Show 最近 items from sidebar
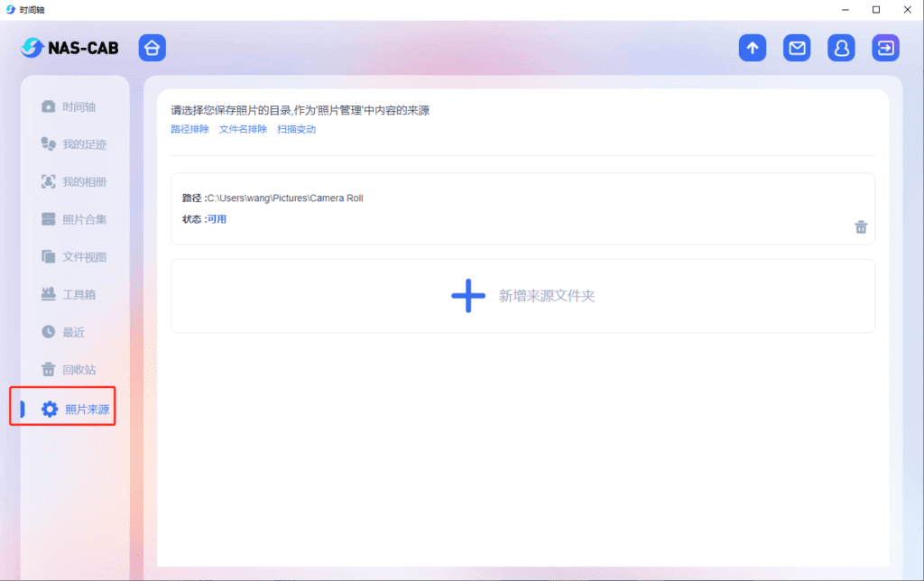The image size is (924, 581). tap(63, 332)
